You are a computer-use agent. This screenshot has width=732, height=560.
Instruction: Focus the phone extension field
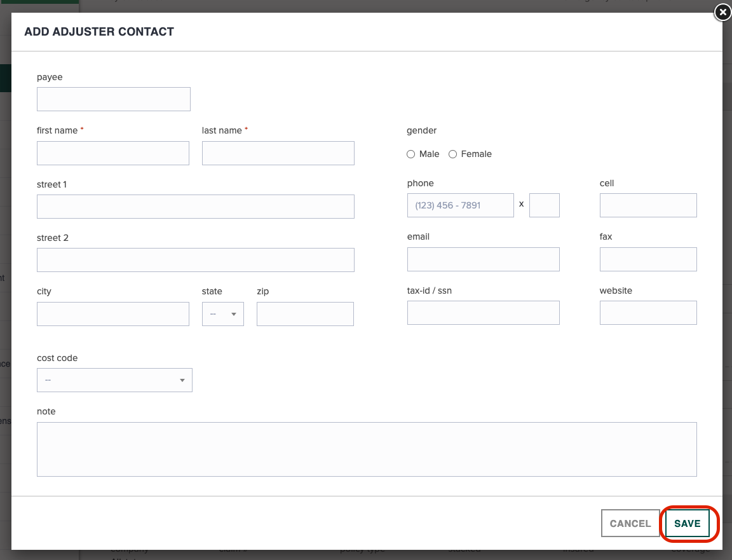(545, 205)
